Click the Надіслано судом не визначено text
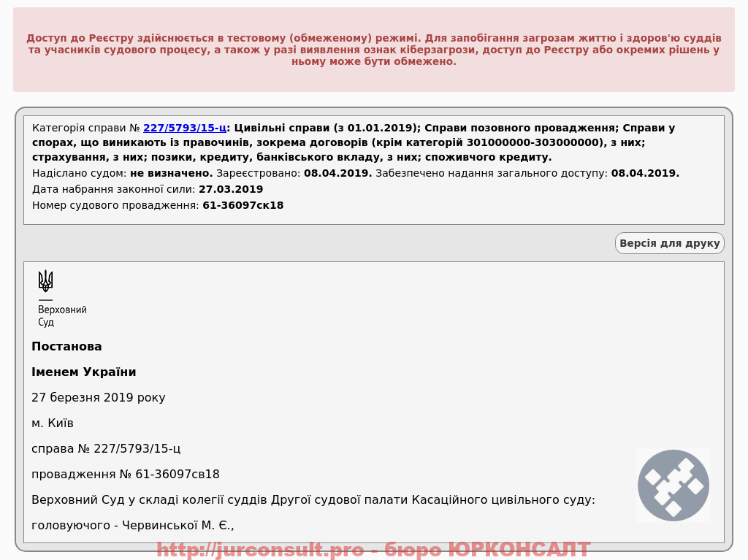The image size is (748, 560). tap(123, 173)
